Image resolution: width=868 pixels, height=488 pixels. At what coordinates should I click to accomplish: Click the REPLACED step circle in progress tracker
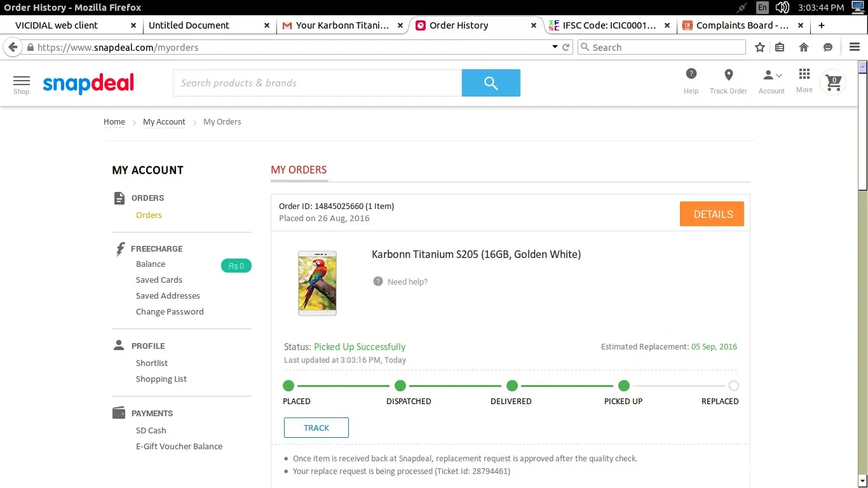(x=733, y=386)
